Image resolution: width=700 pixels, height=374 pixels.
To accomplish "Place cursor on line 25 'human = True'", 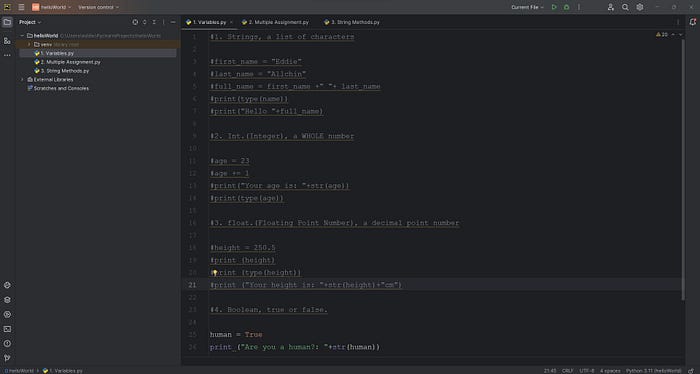I will click(x=236, y=335).
